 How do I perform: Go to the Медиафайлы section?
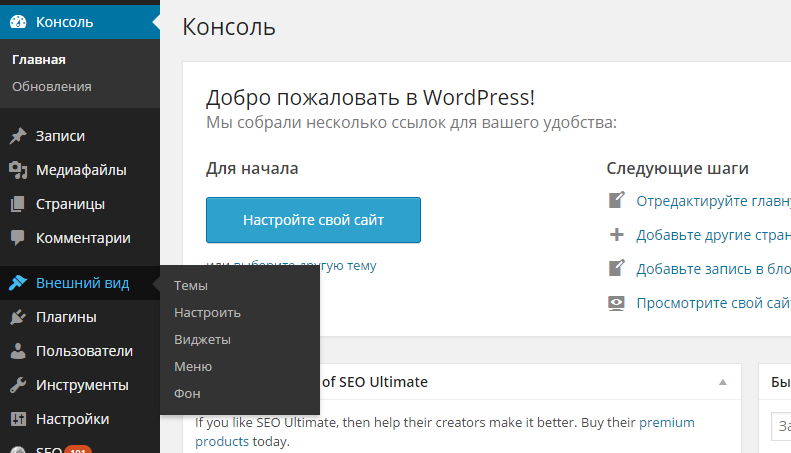click(80, 170)
